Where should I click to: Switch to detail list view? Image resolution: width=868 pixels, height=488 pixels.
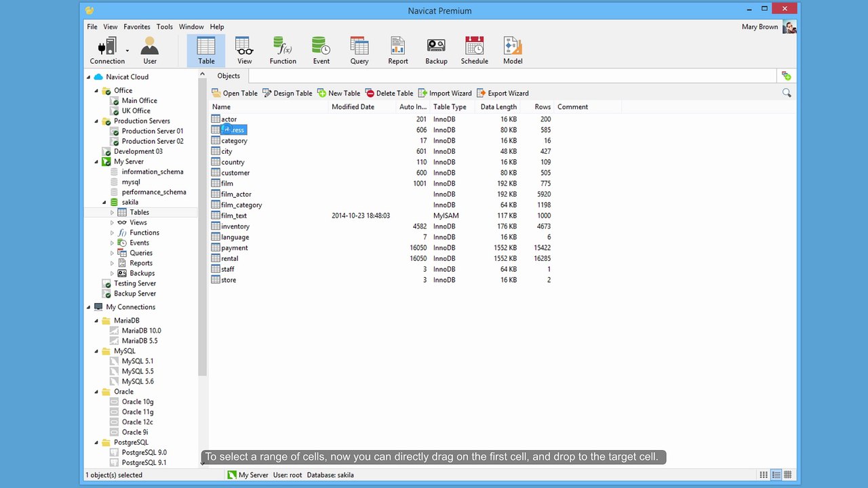(776, 475)
